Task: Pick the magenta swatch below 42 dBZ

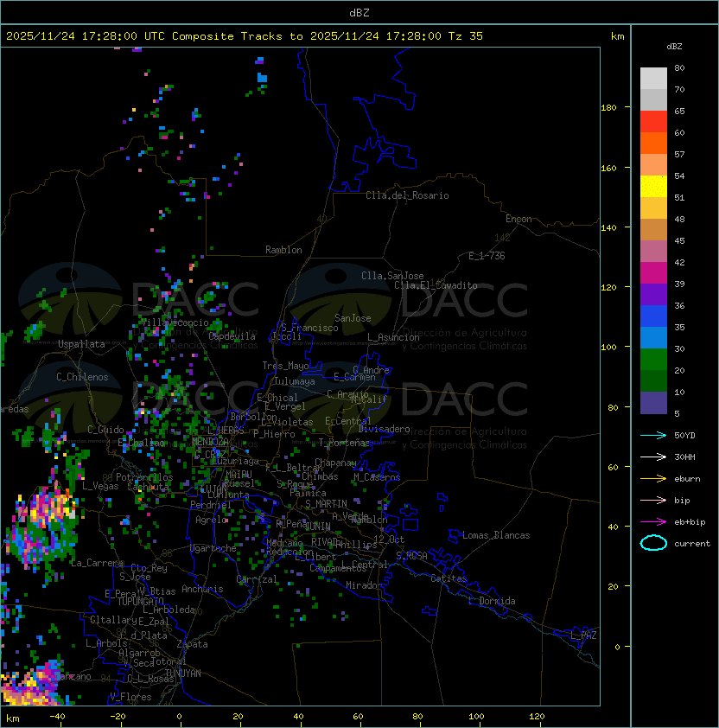Action: (653, 273)
